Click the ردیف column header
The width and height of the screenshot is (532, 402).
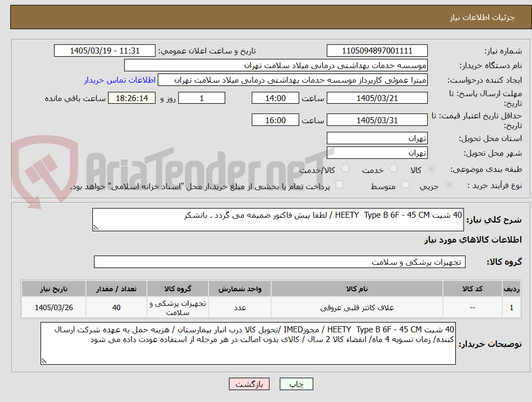[x=511, y=289]
